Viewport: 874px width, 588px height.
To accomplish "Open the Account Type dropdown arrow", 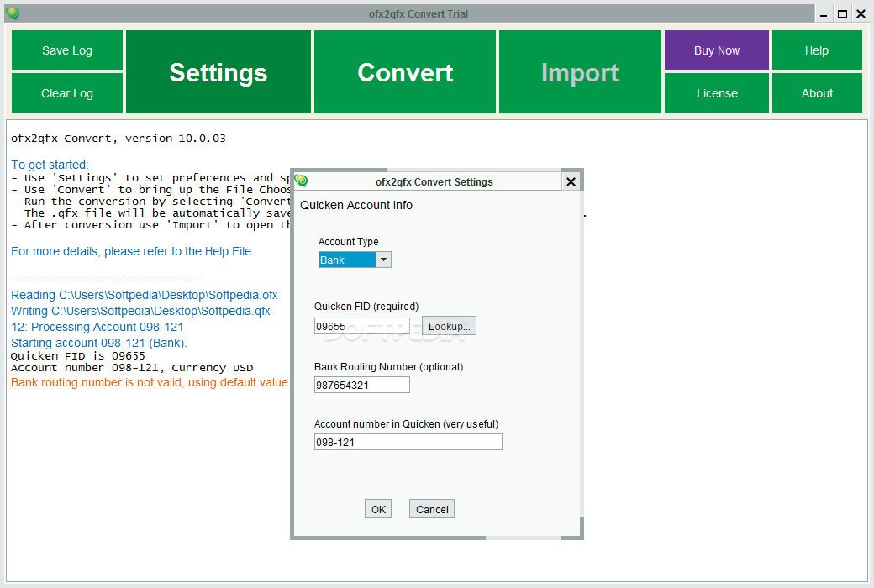I will (x=383, y=260).
